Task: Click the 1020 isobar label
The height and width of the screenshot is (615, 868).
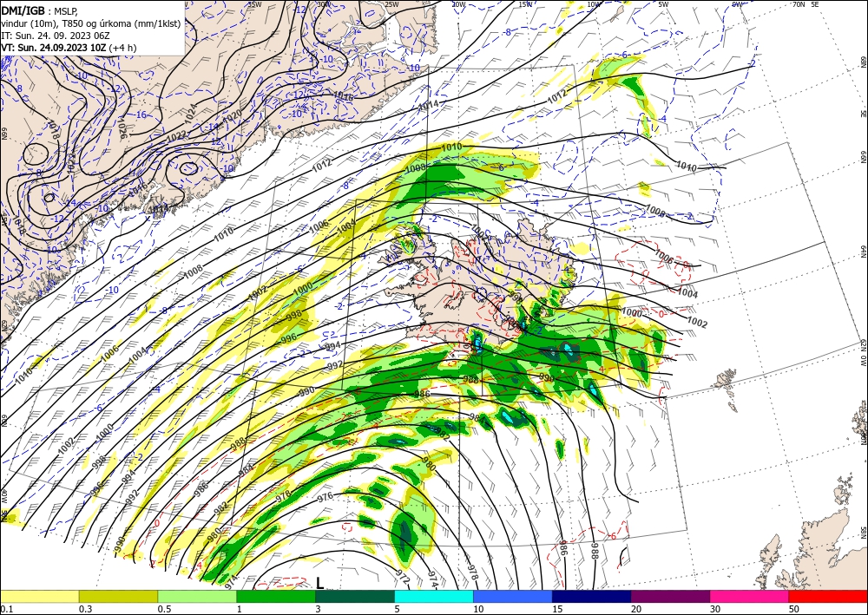Action: point(232,118)
